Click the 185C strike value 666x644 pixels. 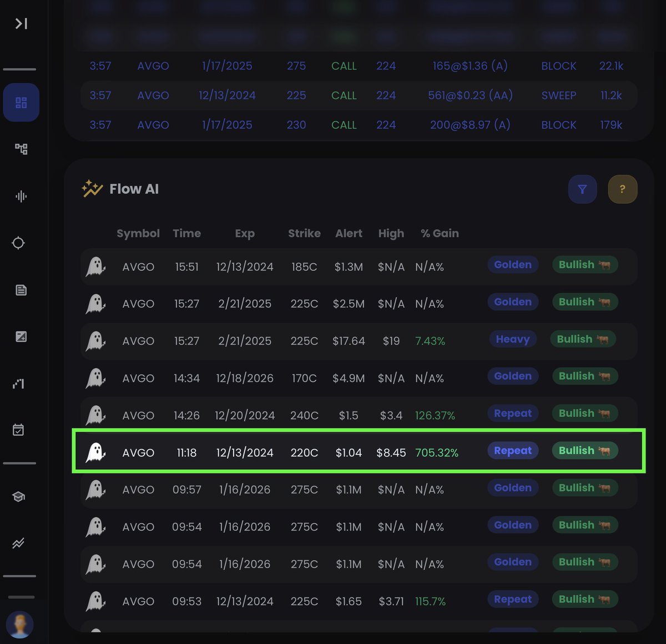click(x=304, y=267)
